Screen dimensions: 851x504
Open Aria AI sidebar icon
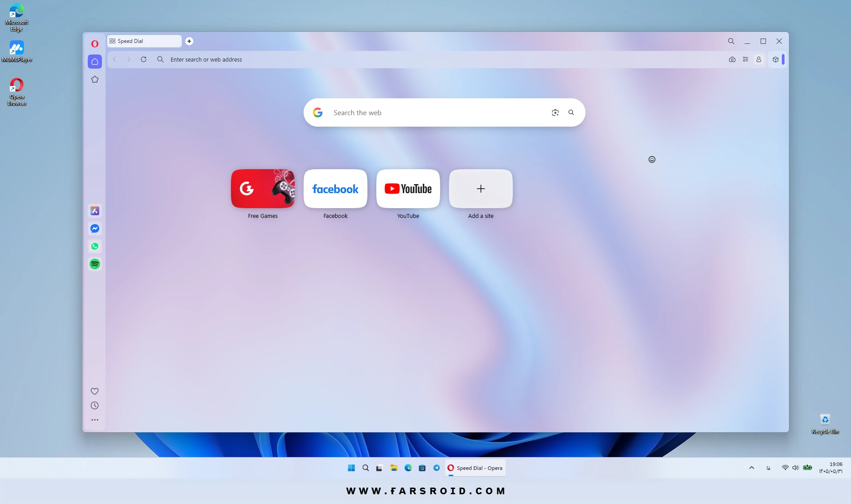click(x=95, y=211)
